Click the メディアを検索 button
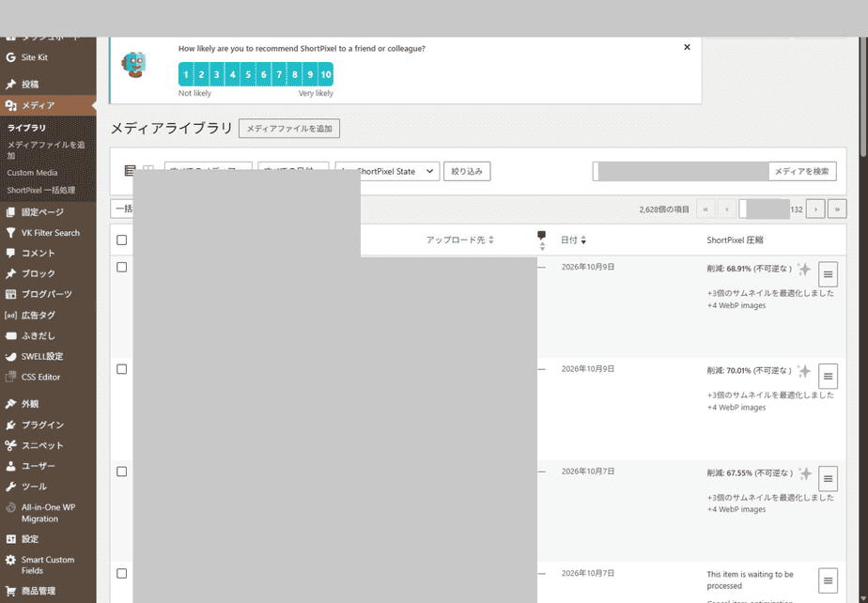 click(801, 171)
